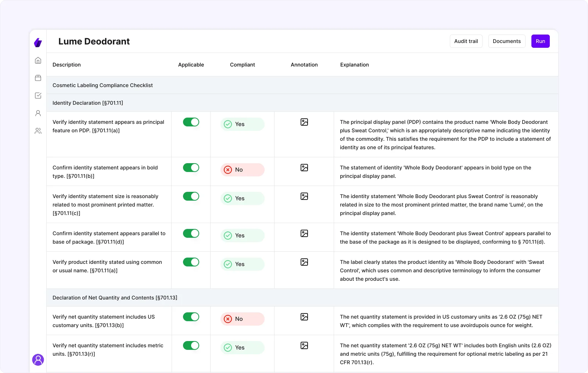View annotation image for bold type check
This screenshot has height=373, width=588.
pyautogui.click(x=304, y=168)
